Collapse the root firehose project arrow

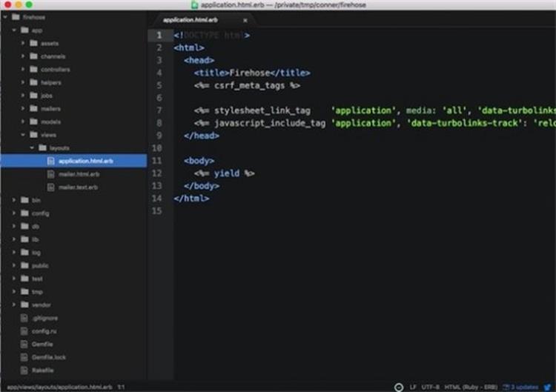[x=5, y=17]
